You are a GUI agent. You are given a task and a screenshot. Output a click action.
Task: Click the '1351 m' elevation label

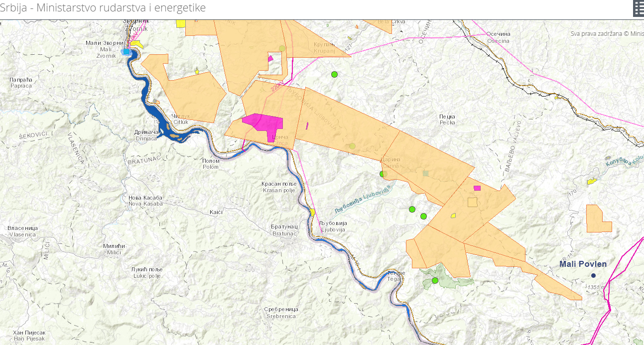596,287
